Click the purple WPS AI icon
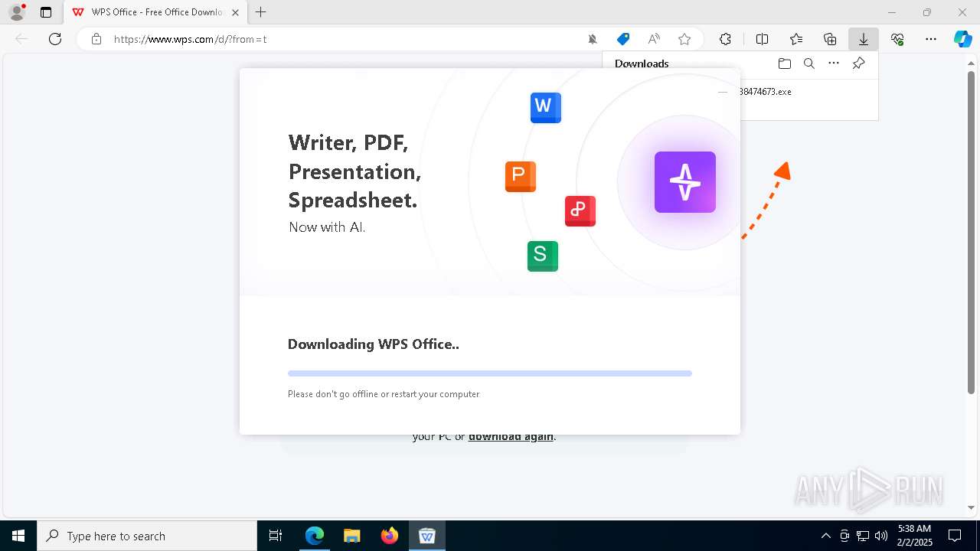980x551 pixels. (685, 182)
